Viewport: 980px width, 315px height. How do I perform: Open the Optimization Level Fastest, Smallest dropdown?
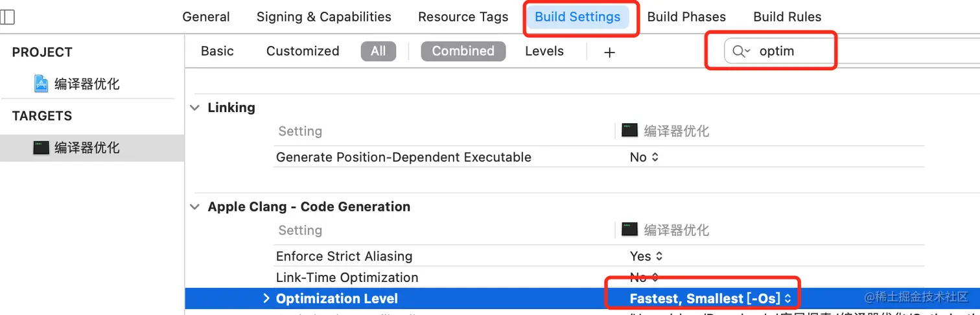tap(710, 298)
